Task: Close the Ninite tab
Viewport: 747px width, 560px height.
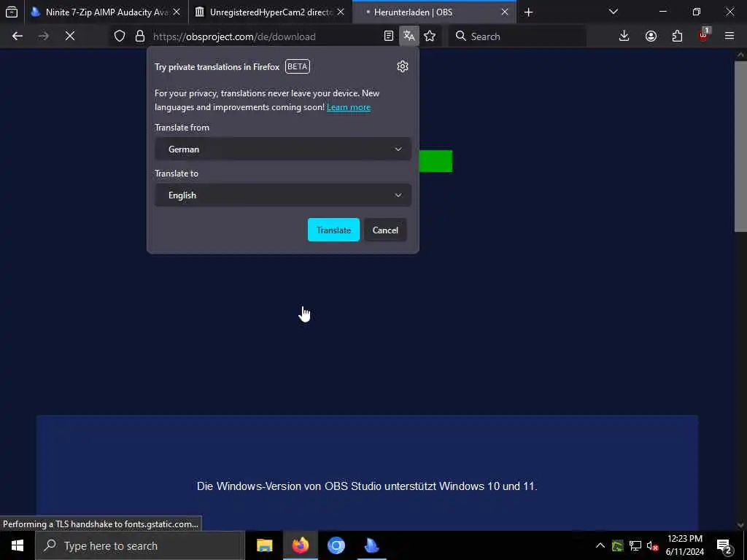Action: point(177,12)
